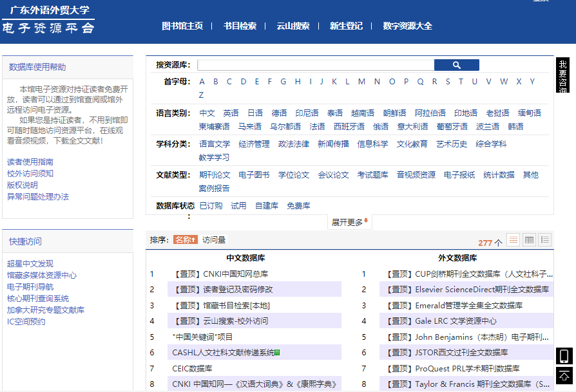Switch to the orange list view icon
The image size is (576, 392).
tap(514, 240)
